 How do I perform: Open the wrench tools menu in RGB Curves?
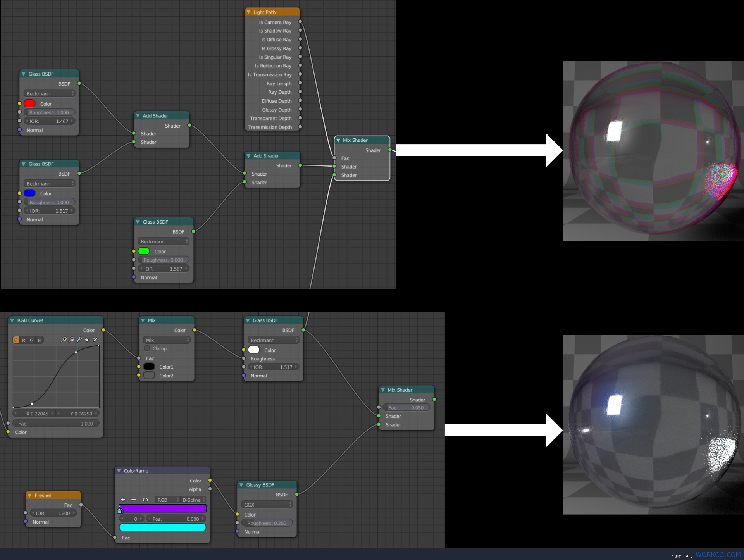tap(79, 340)
